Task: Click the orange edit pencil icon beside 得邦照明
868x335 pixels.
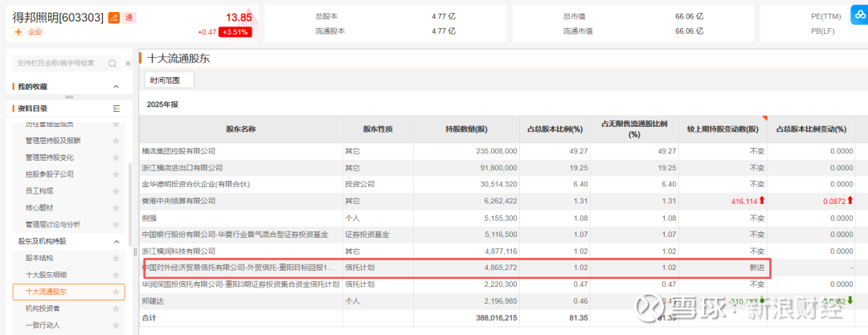Action: pos(113,18)
